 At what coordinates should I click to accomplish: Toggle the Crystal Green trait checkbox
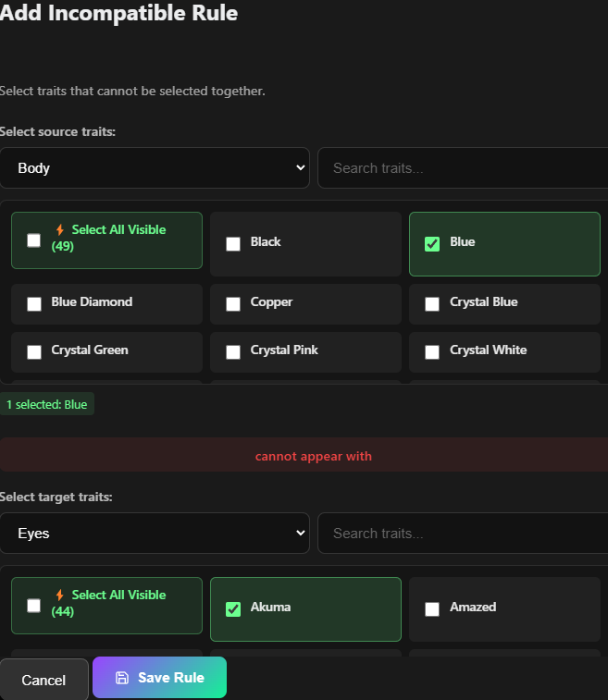pyautogui.click(x=34, y=351)
